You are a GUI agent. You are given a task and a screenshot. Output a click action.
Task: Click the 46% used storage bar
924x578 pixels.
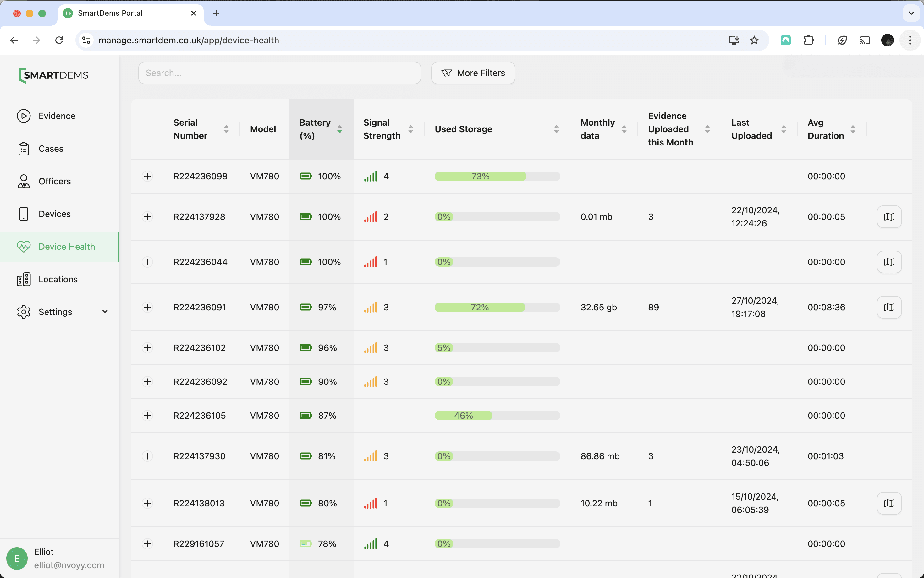[x=497, y=416]
